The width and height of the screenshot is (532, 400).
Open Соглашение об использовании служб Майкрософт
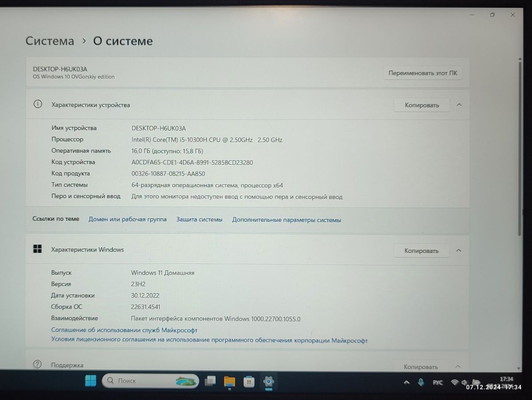tap(124, 330)
